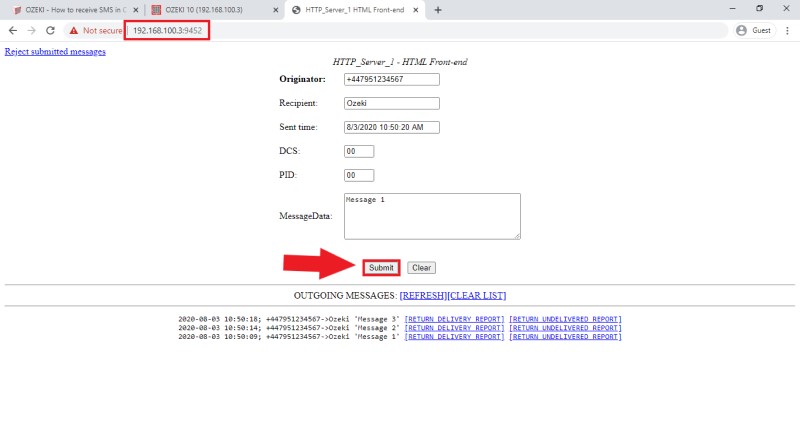Click into the MessageData text area
Image resolution: width=800 pixels, height=425 pixels.
click(x=431, y=216)
